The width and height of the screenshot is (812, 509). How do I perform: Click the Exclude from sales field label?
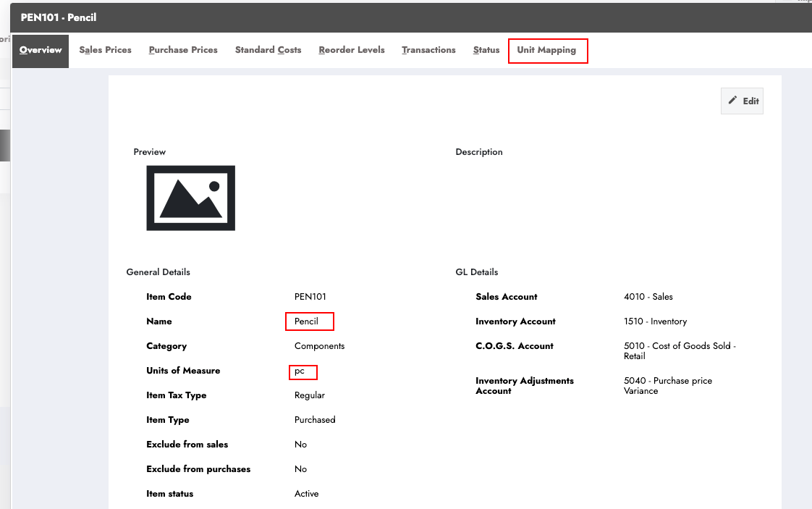point(187,445)
